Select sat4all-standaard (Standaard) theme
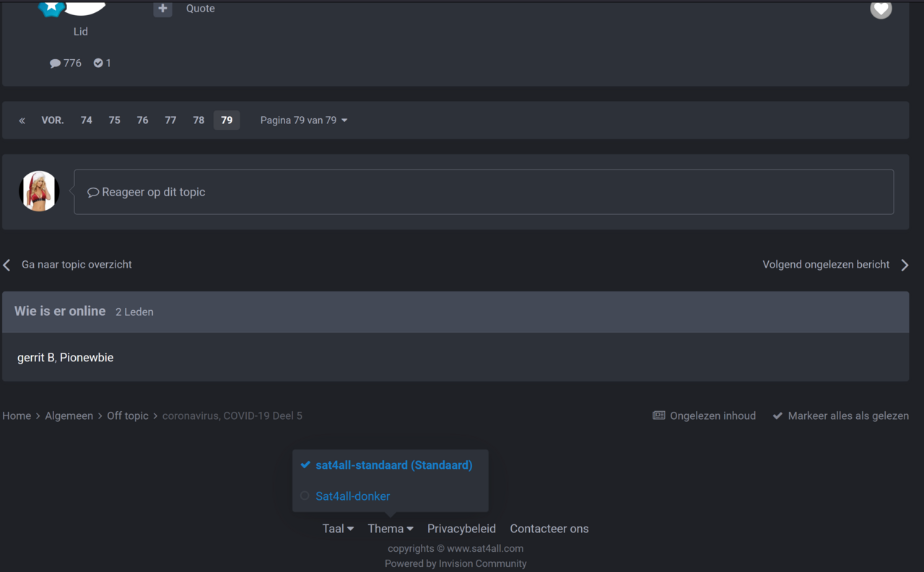Screen dimensions: 924x572 point(393,465)
